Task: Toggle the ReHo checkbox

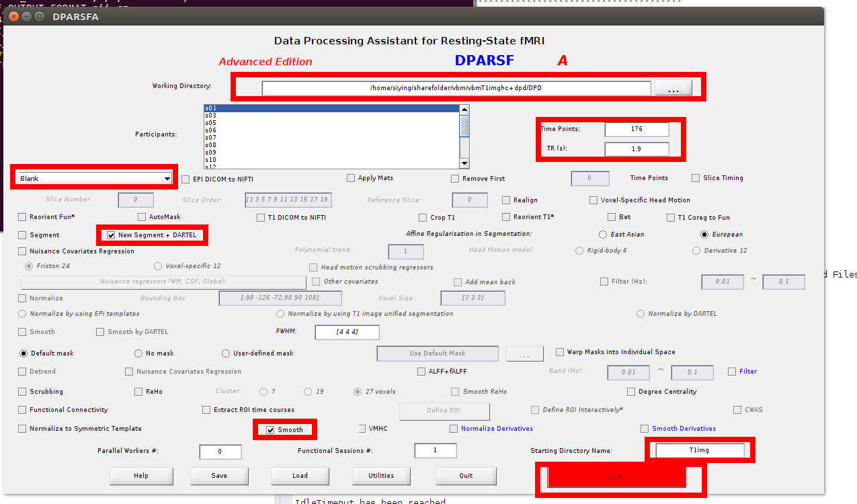Action: coord(138,392)
